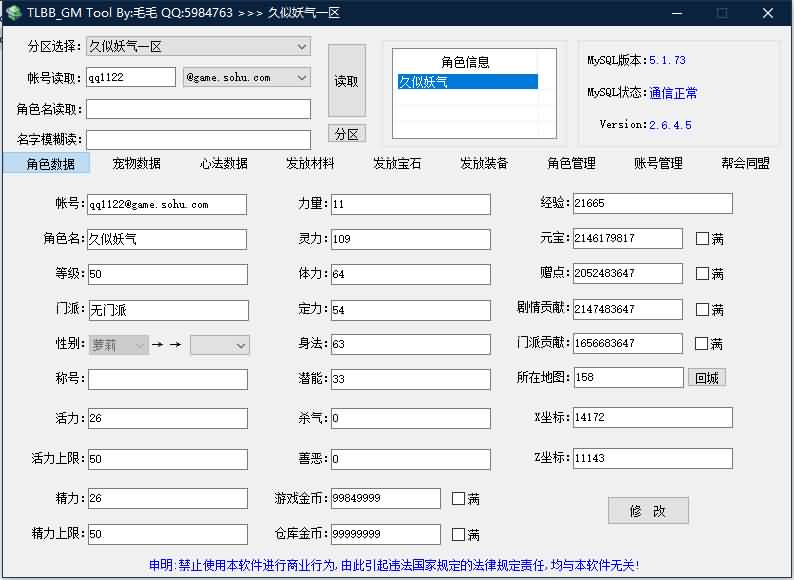Switch to the 宠物数据 tab

[137, 164]
